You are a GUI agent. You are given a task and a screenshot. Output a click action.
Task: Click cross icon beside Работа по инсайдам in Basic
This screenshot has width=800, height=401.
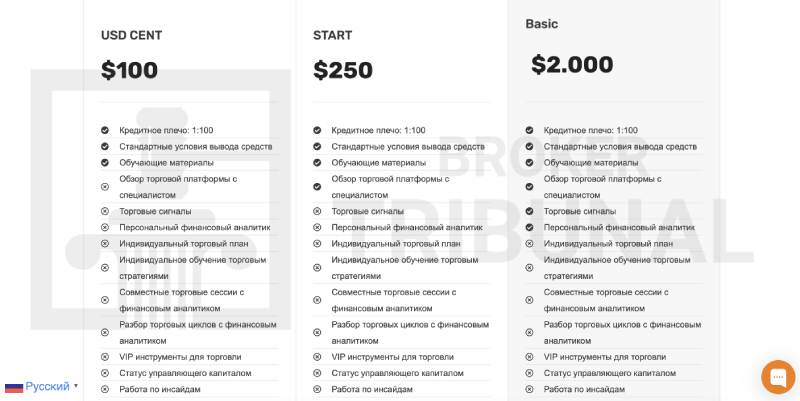pos(529,389)
